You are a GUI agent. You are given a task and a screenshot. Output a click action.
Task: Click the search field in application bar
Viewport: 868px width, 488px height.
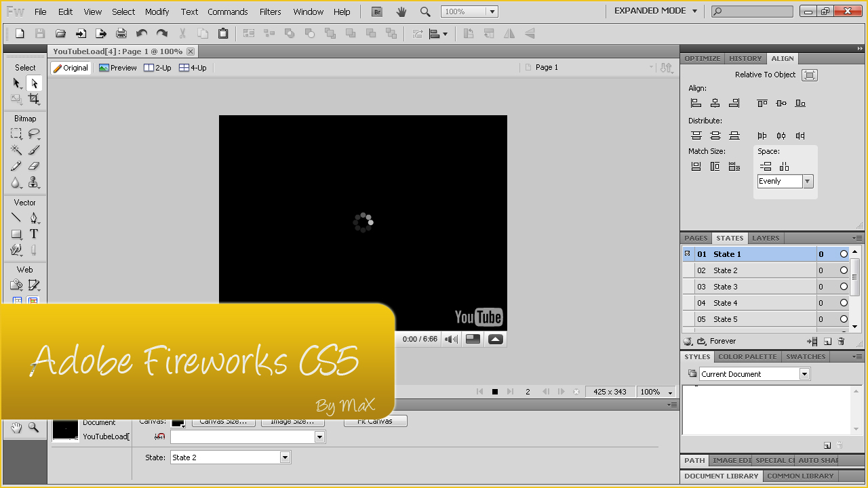click(x=752, y=12)
